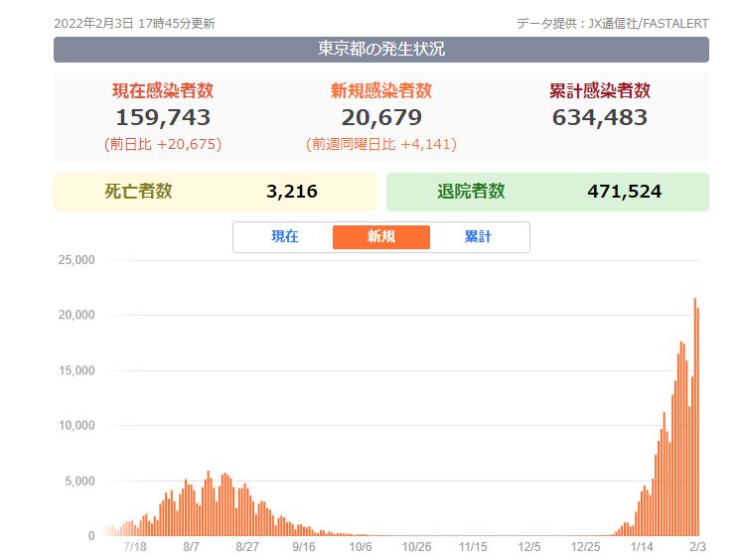Click the tallest bar near 2/3

tap(695, 417)
